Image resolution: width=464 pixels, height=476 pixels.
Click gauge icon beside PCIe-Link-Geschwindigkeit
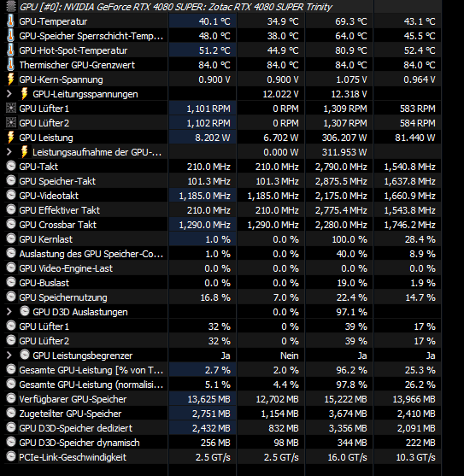11,456
